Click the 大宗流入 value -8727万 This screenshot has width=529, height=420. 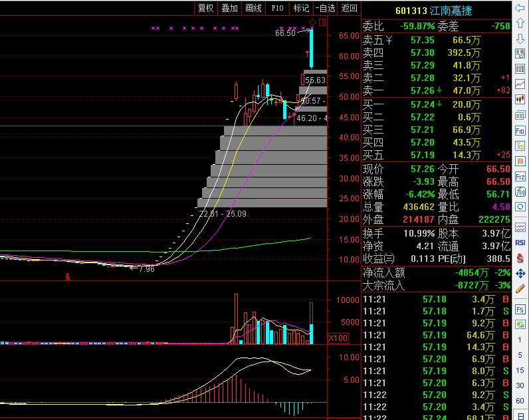click(x=471, y=286)
